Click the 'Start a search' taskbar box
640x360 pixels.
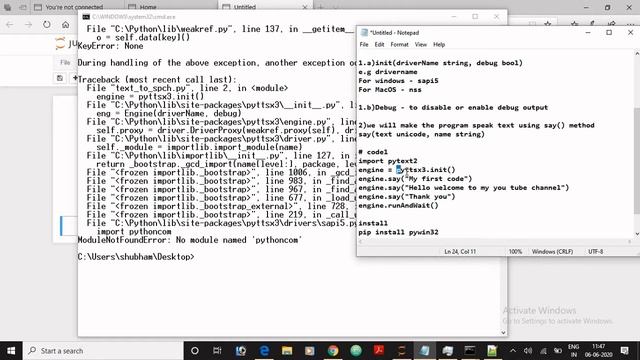click(103, 351)
